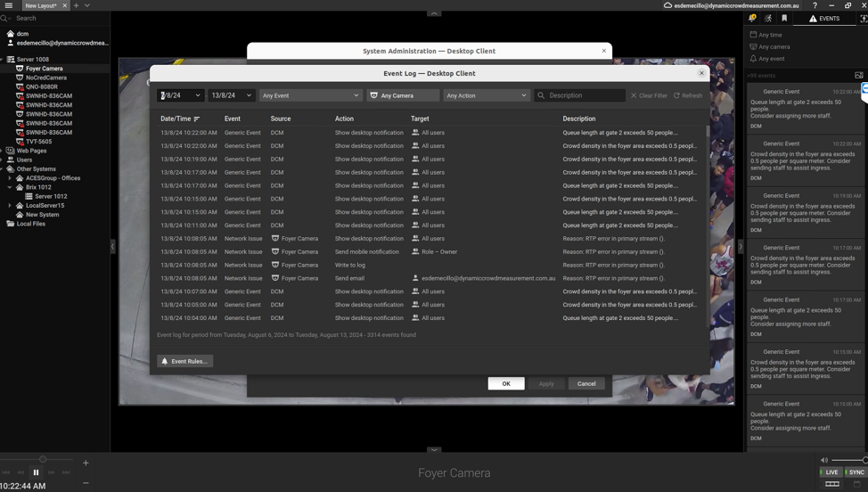This screenshot has width=868, height=492.
Task: Toggle the LIVE mode button
Action: [x=831, y=472]
